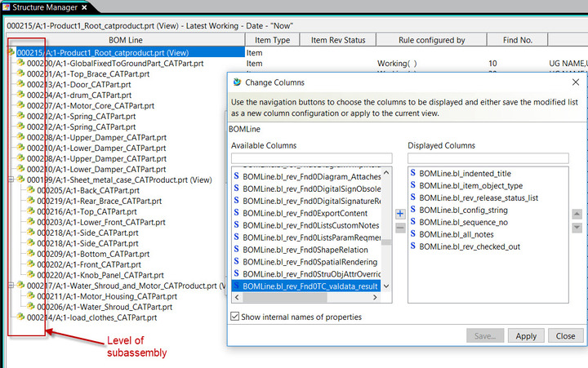Image resolution: width=588 pixels, height=368 pixels.
Task: Click the Item Rev Status column header
Action: (338, 40)
